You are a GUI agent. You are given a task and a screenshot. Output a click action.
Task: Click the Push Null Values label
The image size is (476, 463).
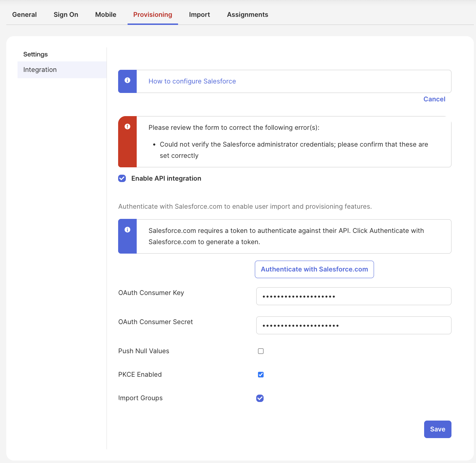(x=144, y=351)
